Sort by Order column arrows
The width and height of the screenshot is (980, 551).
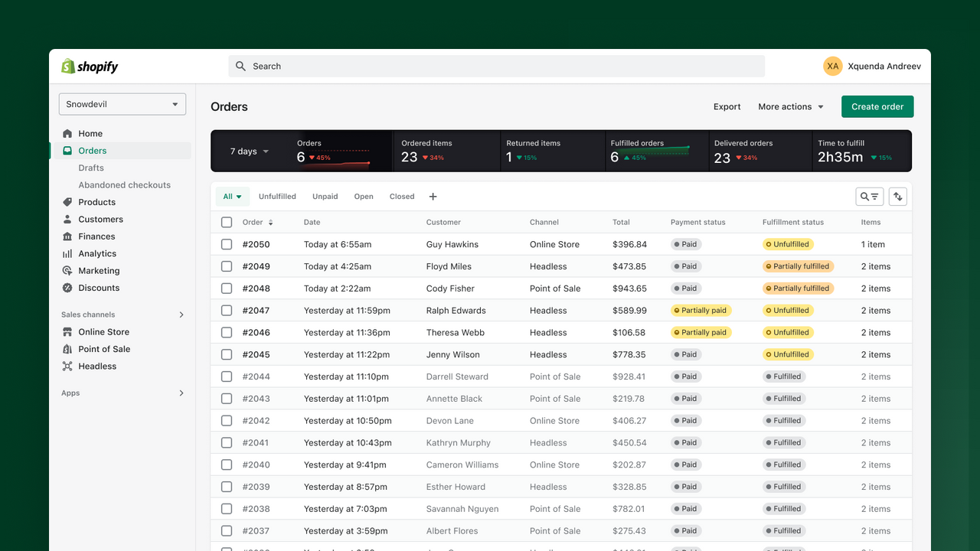pos(270,223)
